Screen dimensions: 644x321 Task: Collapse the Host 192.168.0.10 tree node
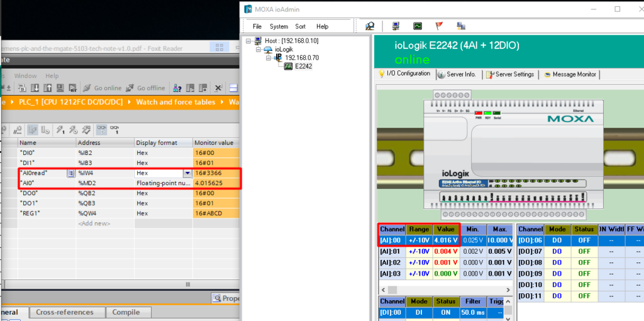pyautogui.click(x=249, y=41)
